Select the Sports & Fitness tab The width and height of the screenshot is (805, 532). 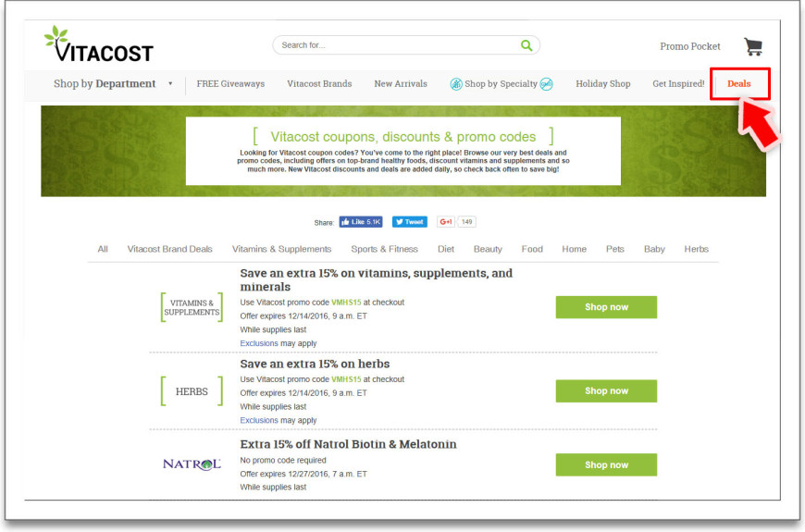pyautogui.click(x=384, y=249)
